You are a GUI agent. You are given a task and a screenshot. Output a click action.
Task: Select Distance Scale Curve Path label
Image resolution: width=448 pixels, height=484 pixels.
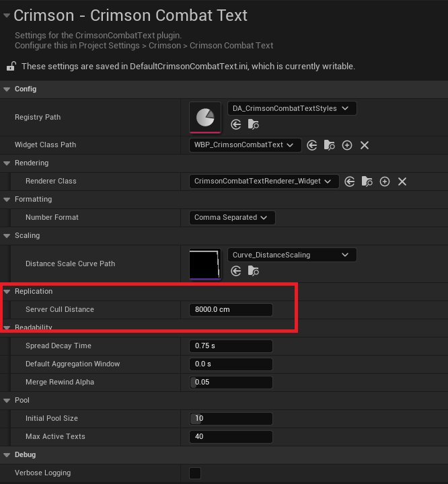pos(70,264)
